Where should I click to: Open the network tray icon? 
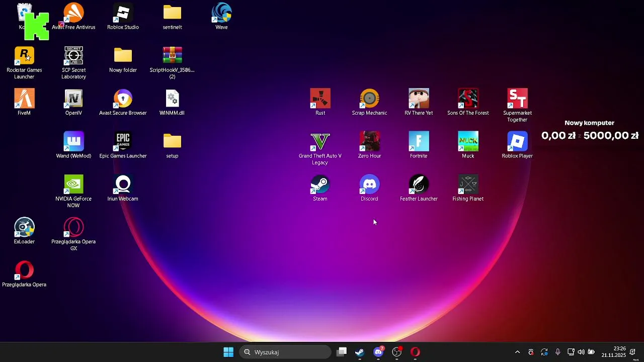pyautogui.click(x=571, y=352)
